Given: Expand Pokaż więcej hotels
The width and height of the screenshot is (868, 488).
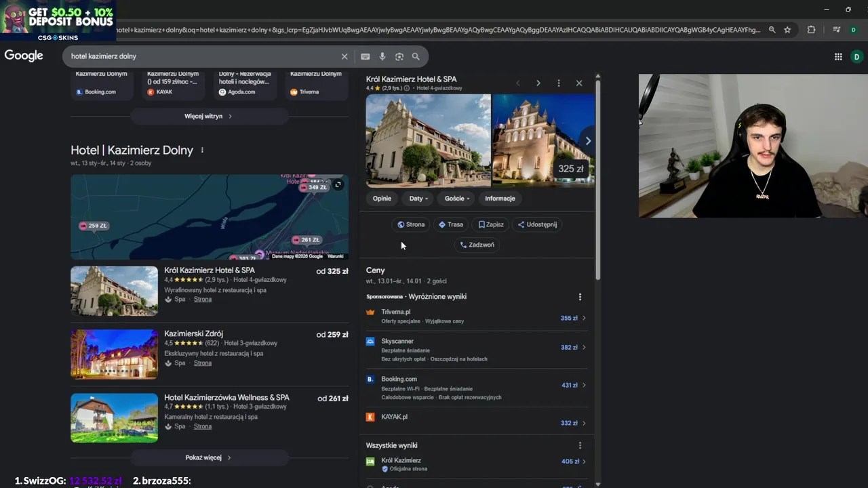Looking at the screenshot, I should pos(209,457).
